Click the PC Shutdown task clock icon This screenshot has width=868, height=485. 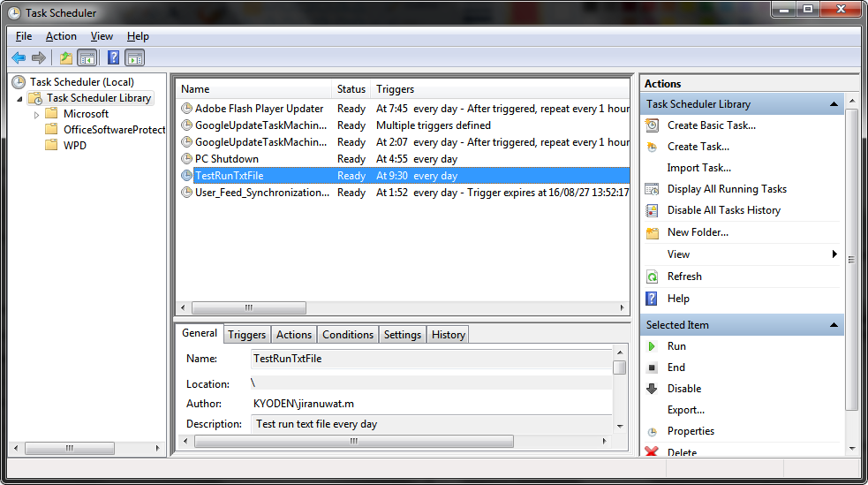pos(187,159)
